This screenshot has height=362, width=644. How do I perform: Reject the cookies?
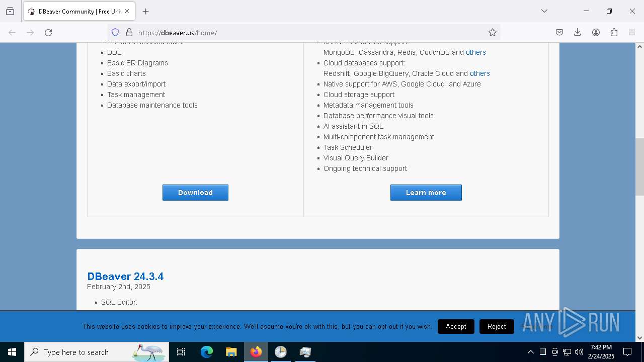497,326
